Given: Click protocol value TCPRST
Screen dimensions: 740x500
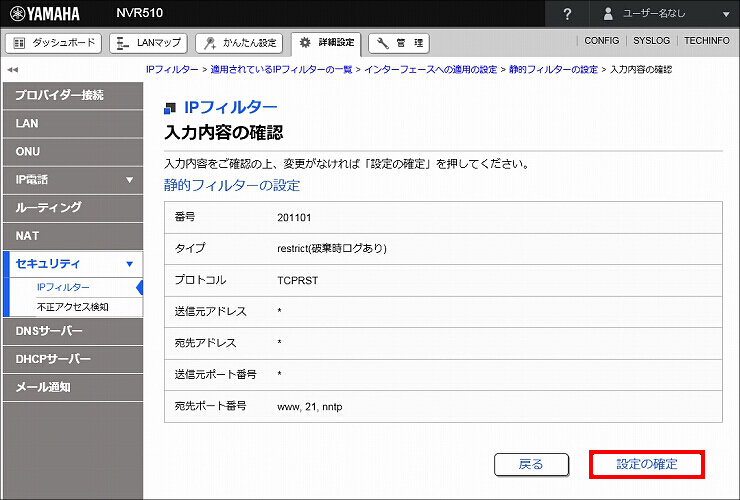Looking at the screenshot, I should click(298, 280).
